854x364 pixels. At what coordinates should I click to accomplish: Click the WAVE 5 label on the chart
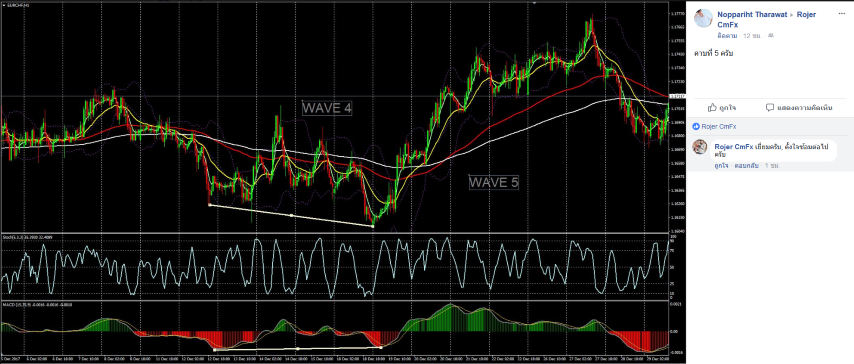click(494, 182)
